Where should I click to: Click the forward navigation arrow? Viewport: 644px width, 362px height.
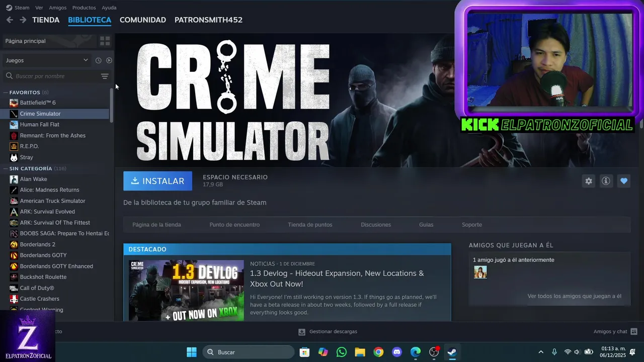[23, 20]
